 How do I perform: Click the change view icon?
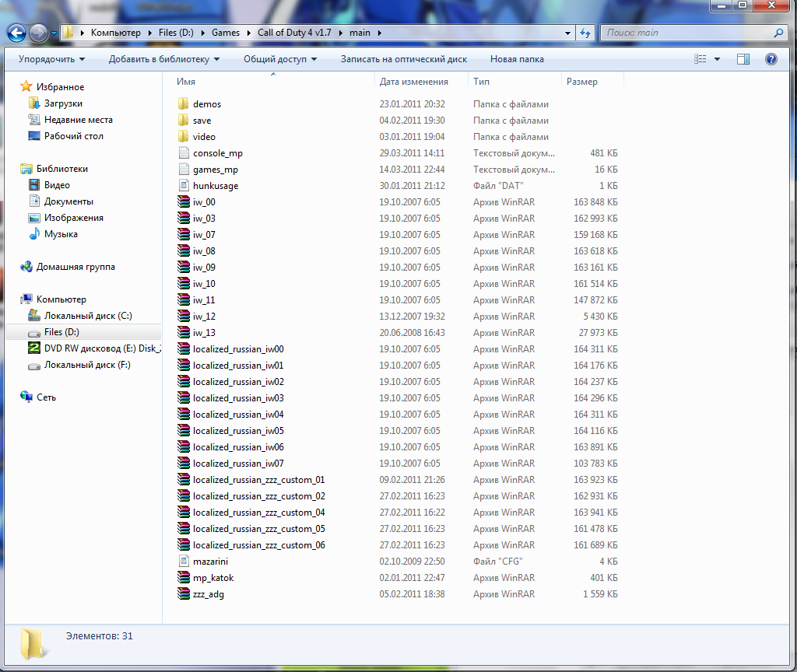tap(700, 59)
